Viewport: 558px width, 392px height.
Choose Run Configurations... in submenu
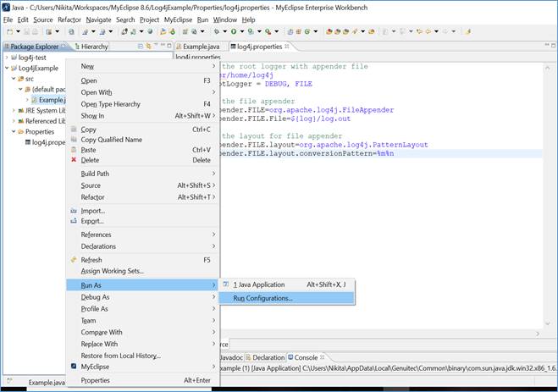287,298
